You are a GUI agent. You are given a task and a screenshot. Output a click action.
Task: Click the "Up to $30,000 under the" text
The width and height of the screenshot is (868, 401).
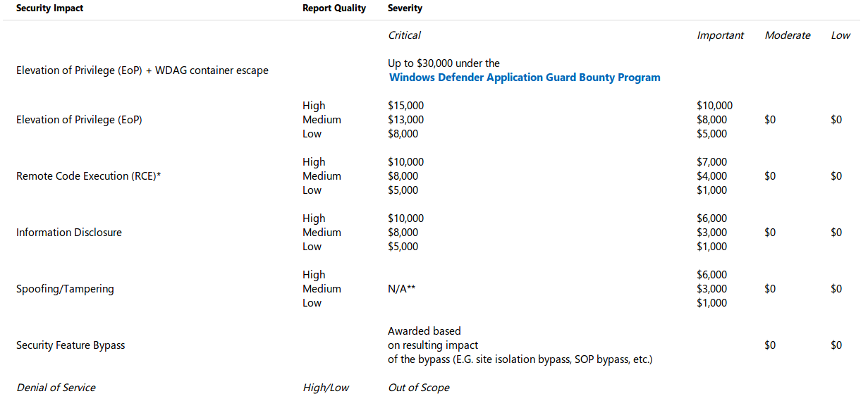tap(444, 63)
